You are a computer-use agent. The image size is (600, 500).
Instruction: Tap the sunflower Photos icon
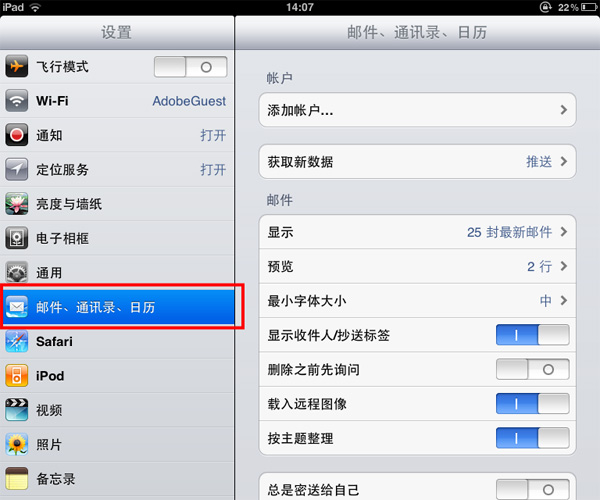pos(16,444)
